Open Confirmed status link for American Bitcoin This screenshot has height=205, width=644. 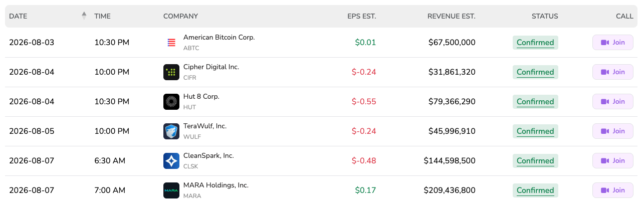click(535, 43)
